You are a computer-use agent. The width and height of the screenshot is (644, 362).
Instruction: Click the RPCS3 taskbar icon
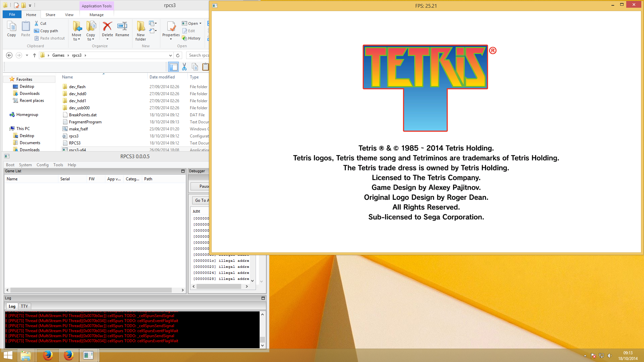(89, 355)
